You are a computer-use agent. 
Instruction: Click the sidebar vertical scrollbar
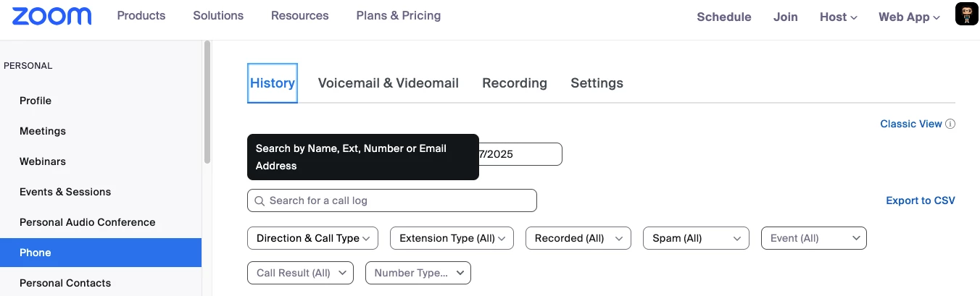(207, 101)
